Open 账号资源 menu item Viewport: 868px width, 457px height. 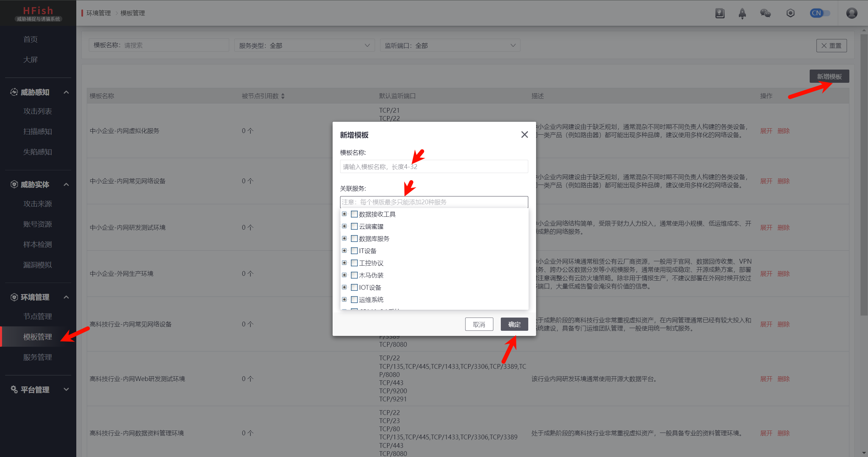[x=38, y=224]
